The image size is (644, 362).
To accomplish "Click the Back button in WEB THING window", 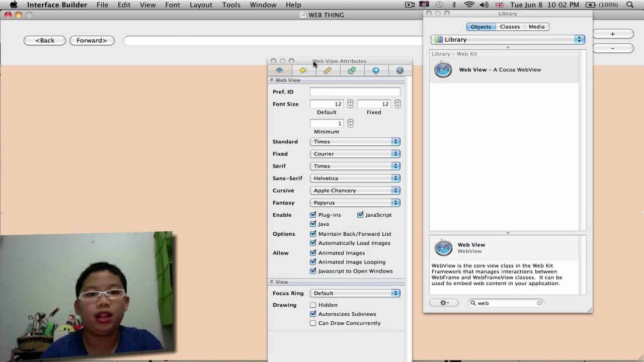I will point(45,40).
